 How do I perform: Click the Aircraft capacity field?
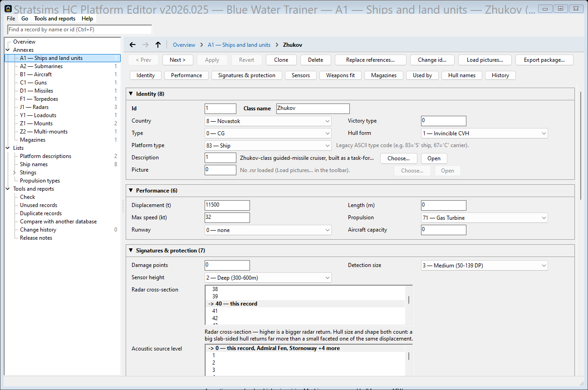444,230
